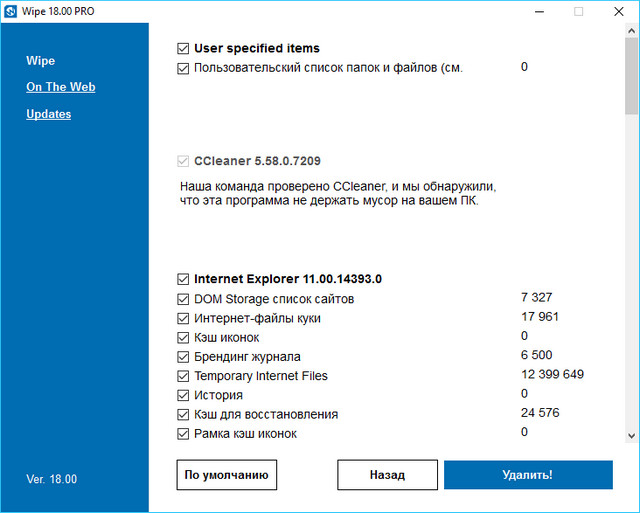This screenshot has width=640, height=513.
Task: Toggle the Internet Explorer group checkbox
Action: coord(182,279)
